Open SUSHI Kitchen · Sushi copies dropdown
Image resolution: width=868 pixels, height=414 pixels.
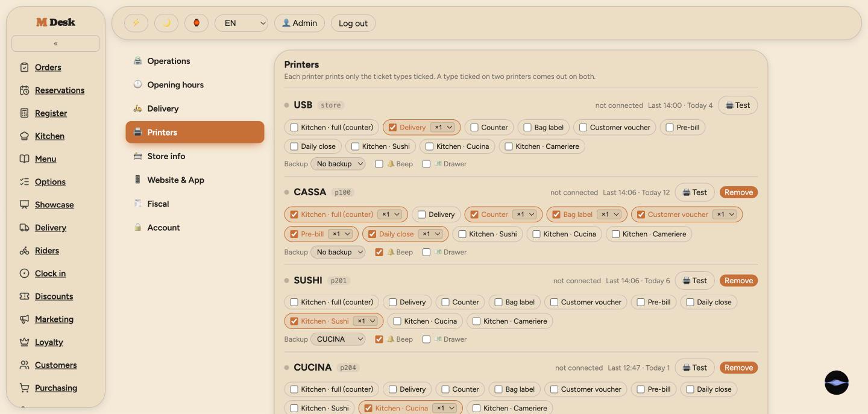pyautogui.click(x=365, y=321)
